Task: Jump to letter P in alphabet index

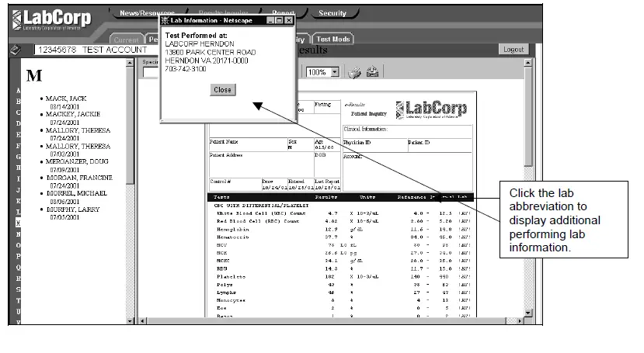Action: (x=18, y=256)
